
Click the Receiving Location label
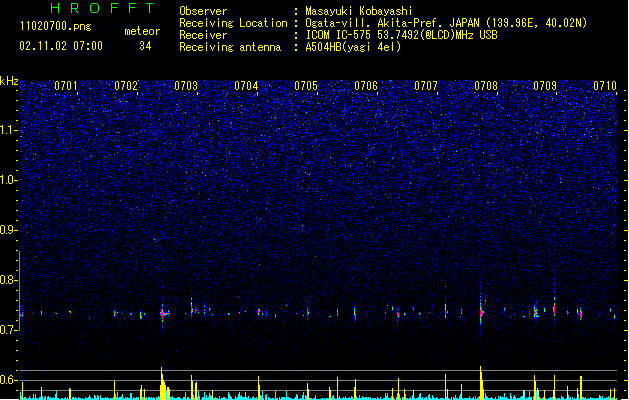pyautogui.click(x=233, y=23)
